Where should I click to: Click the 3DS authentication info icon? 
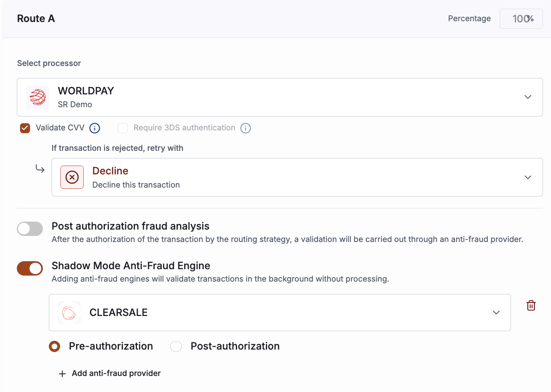coord(245,128)
